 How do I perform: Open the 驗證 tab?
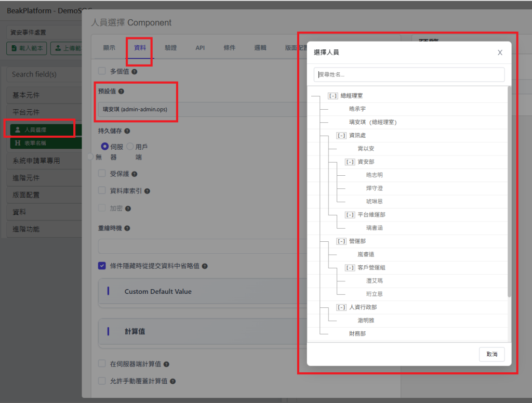pyautogui.click(x=170, y=48)
